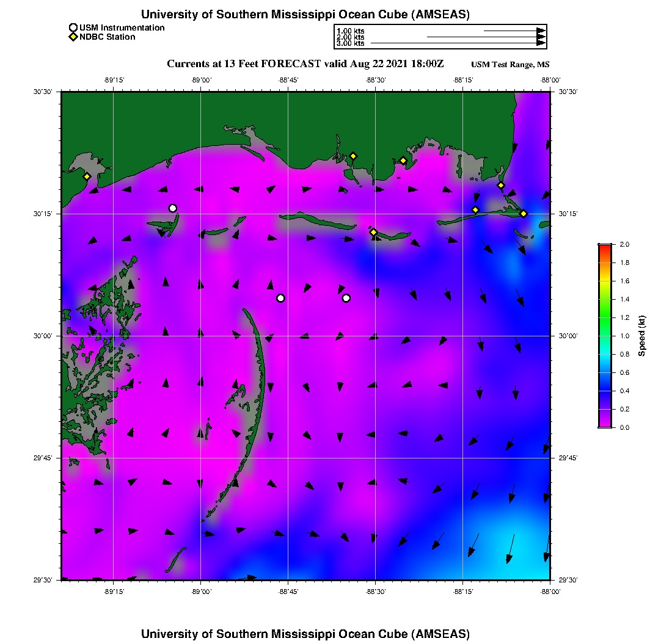This screenshot has width=672, height=641.
Task: Click the top axis label -88°00'
Action: click(x=550, y=80)
